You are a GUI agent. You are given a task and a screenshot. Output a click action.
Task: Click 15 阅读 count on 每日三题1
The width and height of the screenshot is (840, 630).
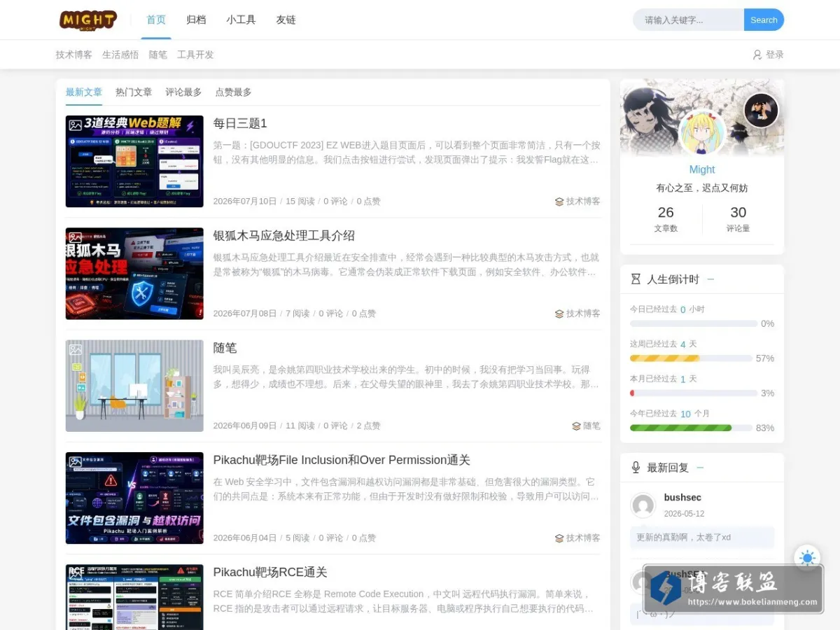pos(300,202)
